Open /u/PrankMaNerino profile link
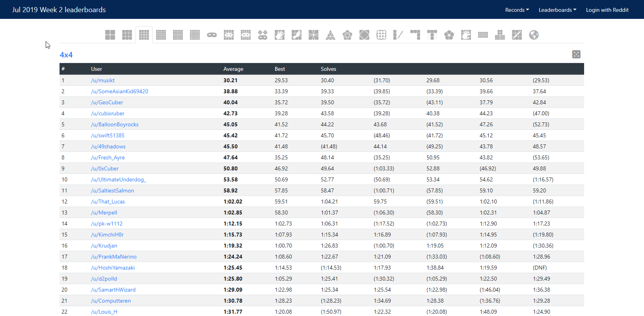Screen dimensions: 644x316 coord(114,257)
